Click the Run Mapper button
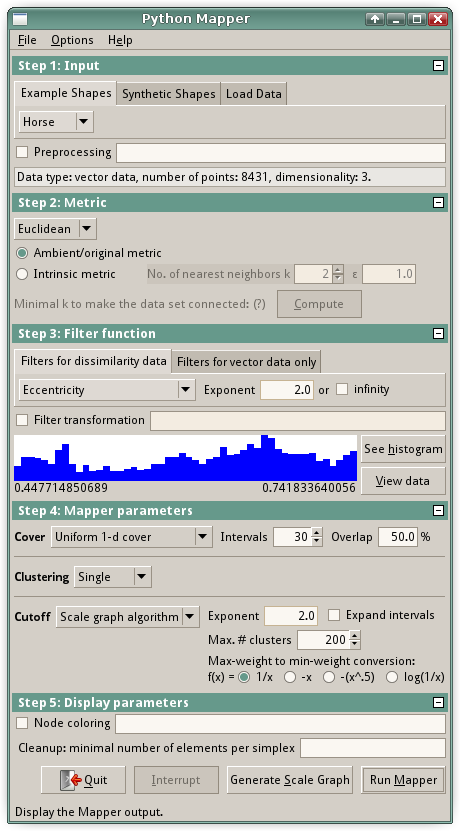Image resolution: width=460 pixels, height=831 pixels. pyautogui.click(x=403, y=780)
